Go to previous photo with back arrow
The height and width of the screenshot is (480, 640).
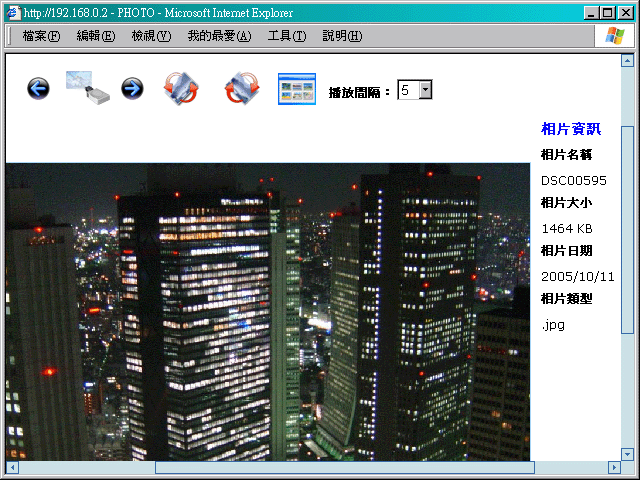(x=38, y=89)
